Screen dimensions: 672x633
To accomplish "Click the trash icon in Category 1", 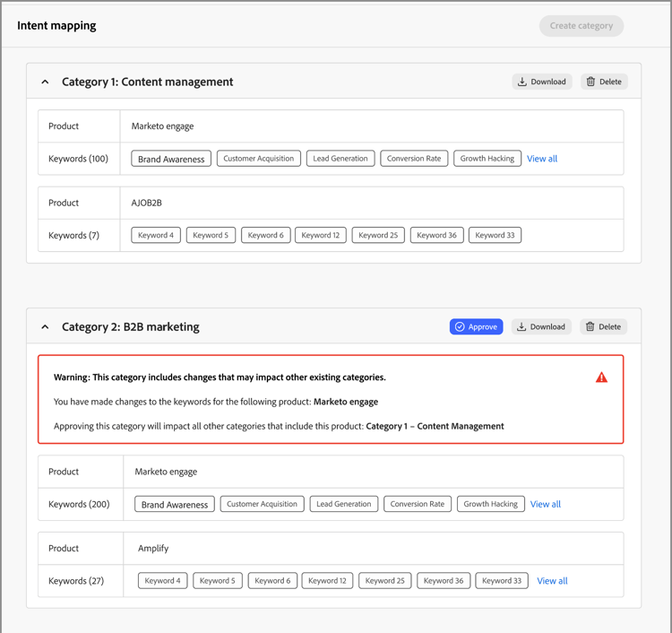I will pos(590,82).
